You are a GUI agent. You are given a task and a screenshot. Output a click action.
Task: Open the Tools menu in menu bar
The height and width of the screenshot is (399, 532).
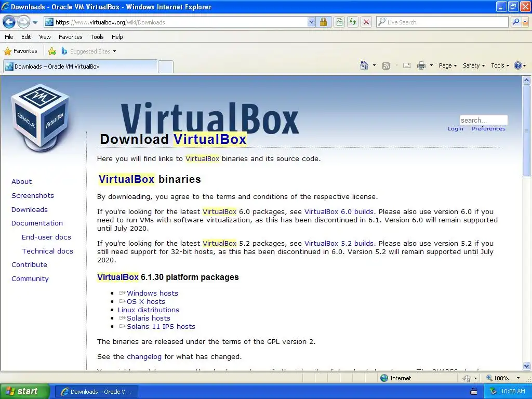click(x=97, y=37)
